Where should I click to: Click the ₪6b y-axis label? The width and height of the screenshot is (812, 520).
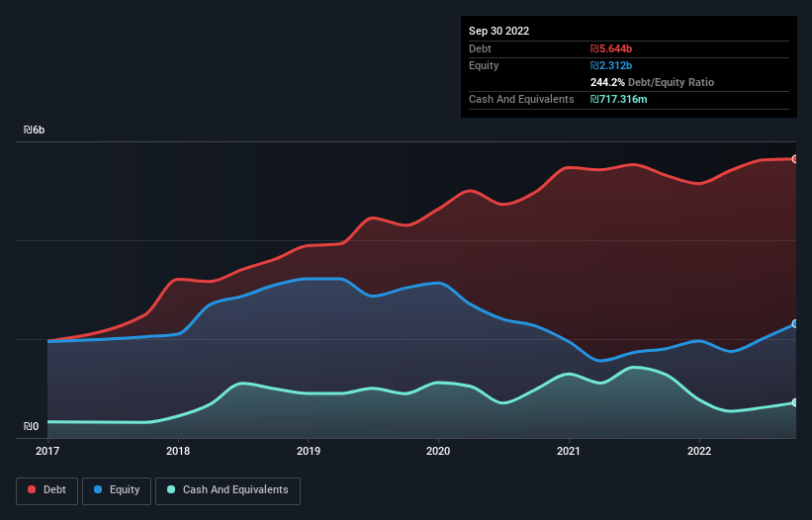[x=35, y=130]
